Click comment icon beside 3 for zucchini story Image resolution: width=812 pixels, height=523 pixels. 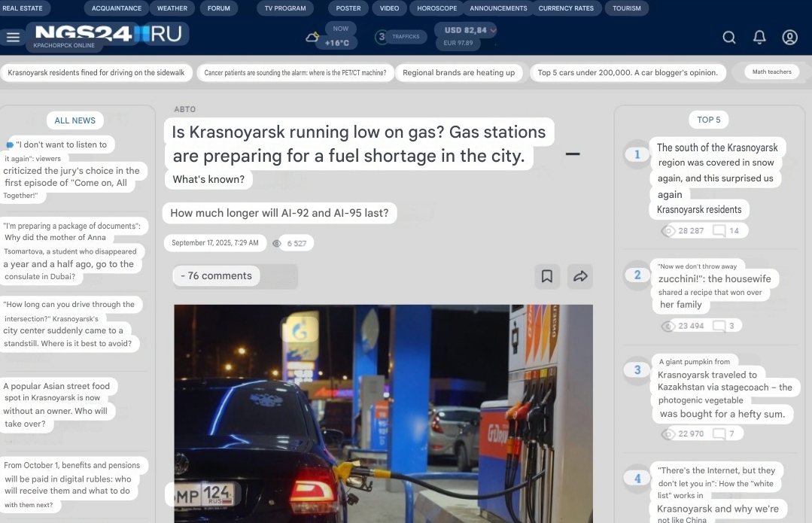coord(719,326)
